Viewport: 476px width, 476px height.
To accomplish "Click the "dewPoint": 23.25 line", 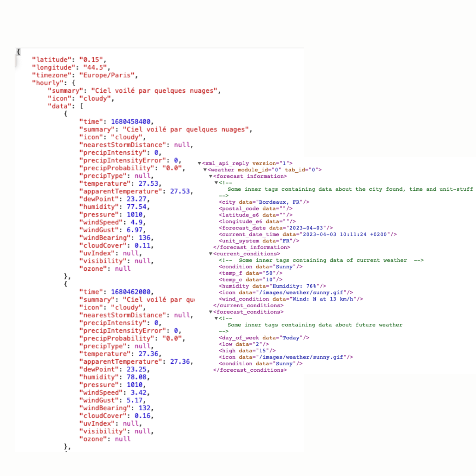I will (x=115, y=369).
